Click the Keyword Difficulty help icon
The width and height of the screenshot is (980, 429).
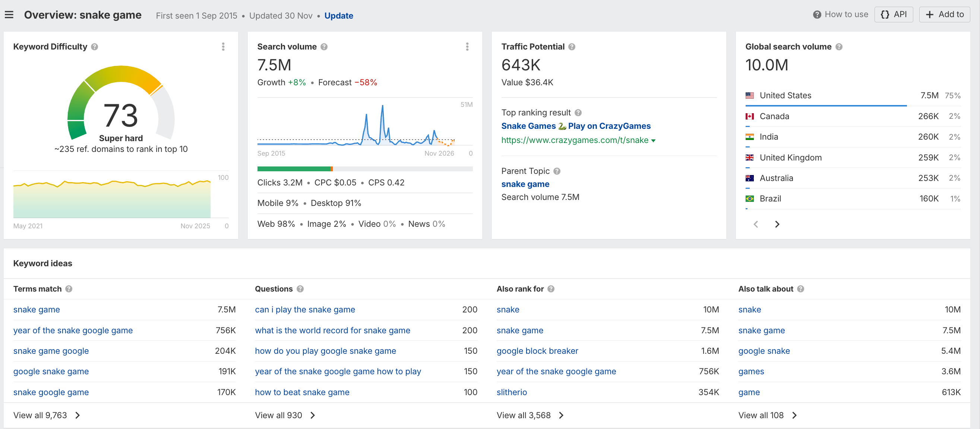[x=95, y=47]
